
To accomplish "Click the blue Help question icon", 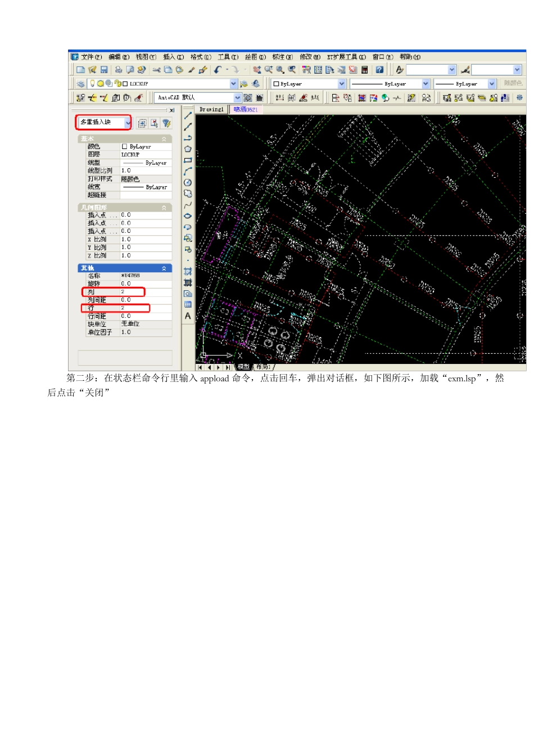I will tap(379, 70).
